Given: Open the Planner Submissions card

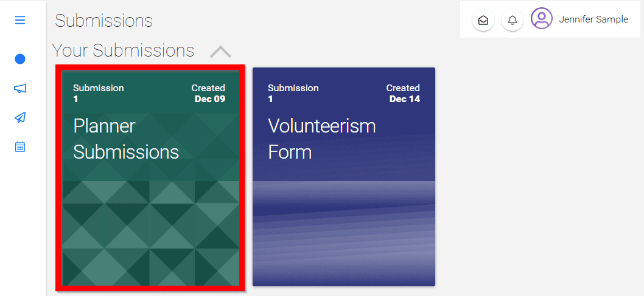Looking at the screenshot, I should pyautogui.click(x=150, y=178).
